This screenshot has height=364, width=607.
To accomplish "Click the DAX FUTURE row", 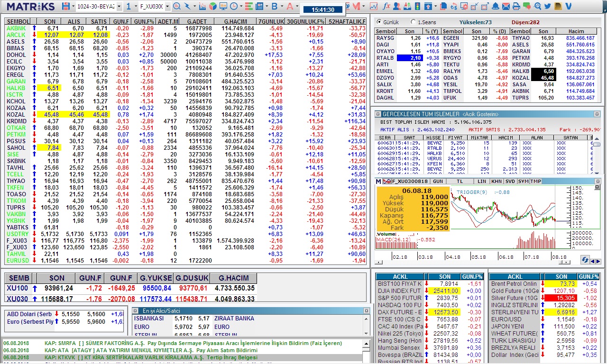I will [x=430, y=312].
